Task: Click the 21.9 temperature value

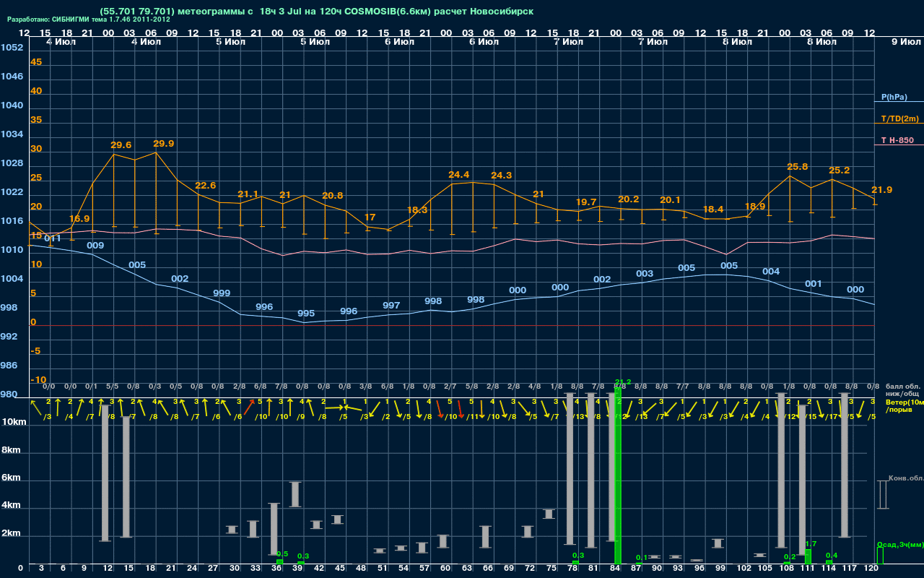Action: 882,190
